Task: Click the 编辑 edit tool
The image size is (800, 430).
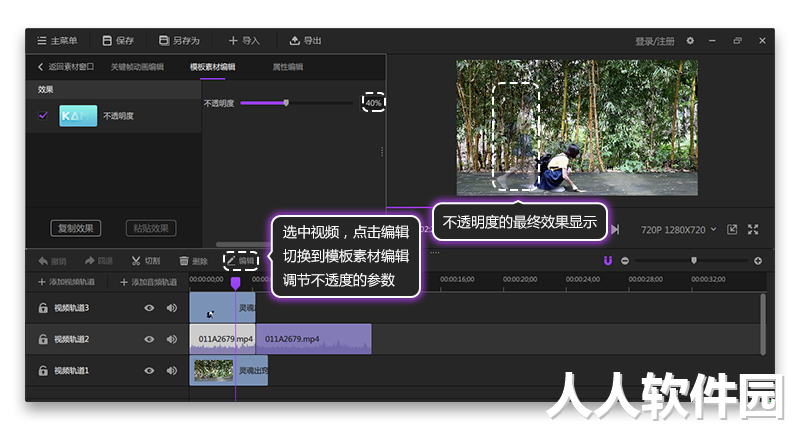Action: [241, 261]
